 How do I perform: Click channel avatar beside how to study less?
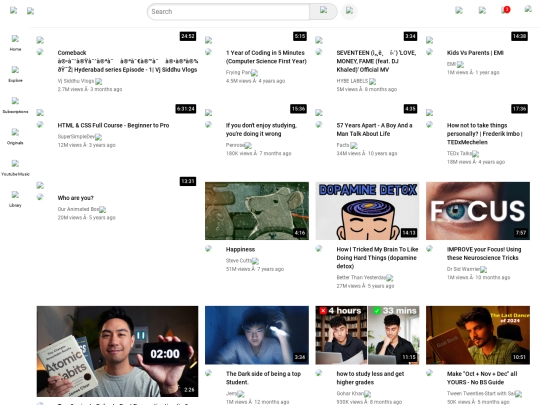click(x=319, y=373)
